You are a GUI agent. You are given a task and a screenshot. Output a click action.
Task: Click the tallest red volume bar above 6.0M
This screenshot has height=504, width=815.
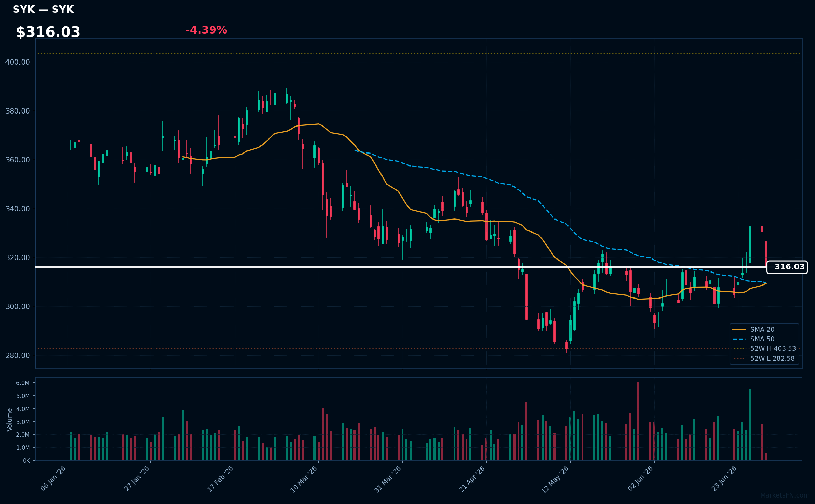tap(638, 421)
